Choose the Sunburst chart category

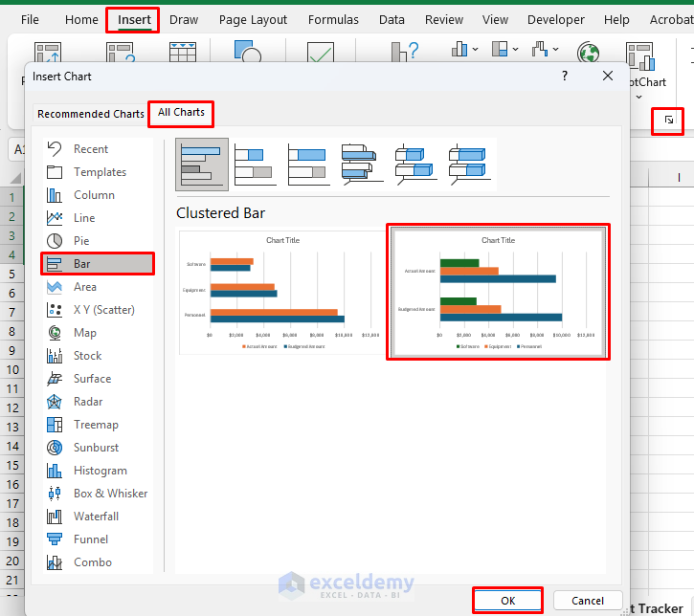(99, 448)
